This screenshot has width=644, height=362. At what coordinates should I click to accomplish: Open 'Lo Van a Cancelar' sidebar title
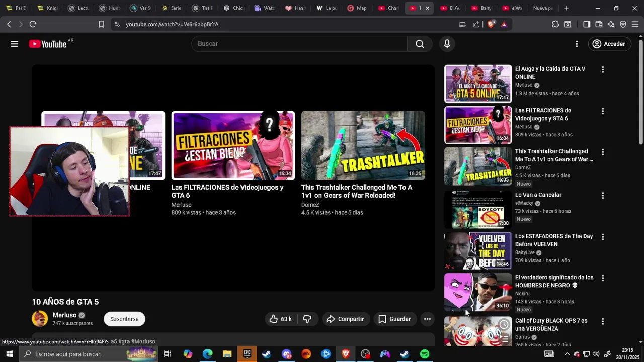coord(538,195)
